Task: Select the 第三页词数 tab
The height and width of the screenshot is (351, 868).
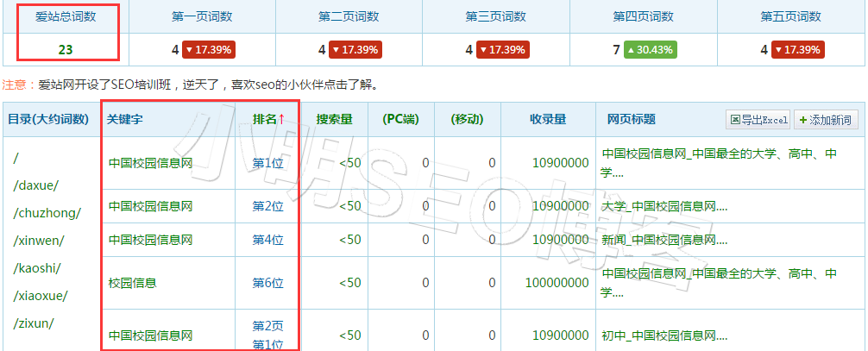Action: tap(496, 16)
